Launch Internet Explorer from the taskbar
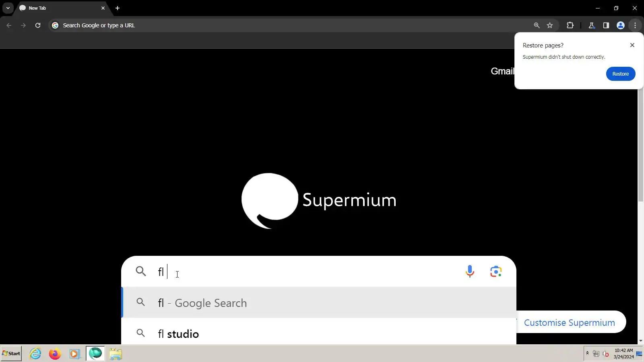This screenshot has width=644, height=362. pyautogui.click(x=35, y=354)
